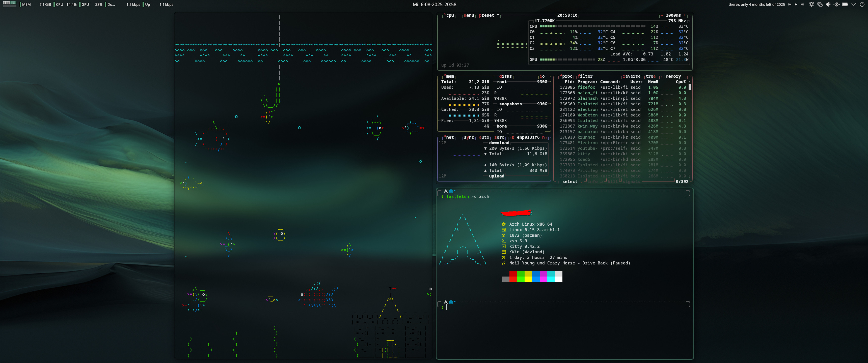868x363 pixels.
Task: Select next network interface with n arrow
Action: tap(545, 137)
